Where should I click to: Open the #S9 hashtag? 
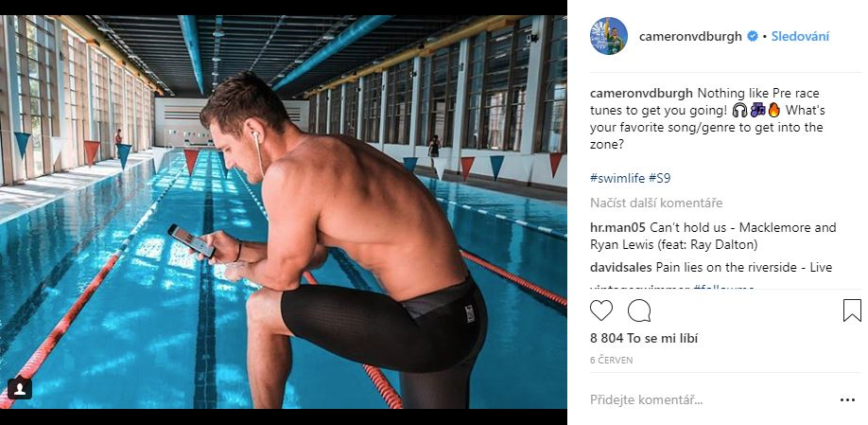[659, 178]
